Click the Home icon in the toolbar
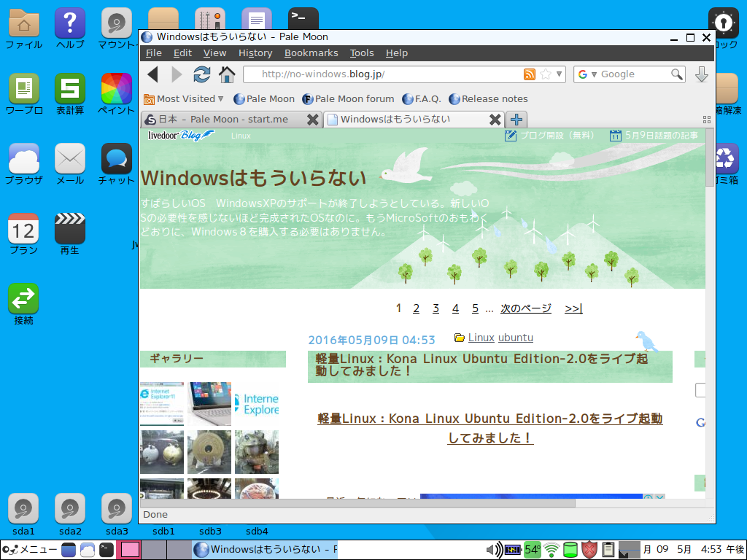Image resolution: width=747 pixels, height=560 pixels. (x=227, y=74)
